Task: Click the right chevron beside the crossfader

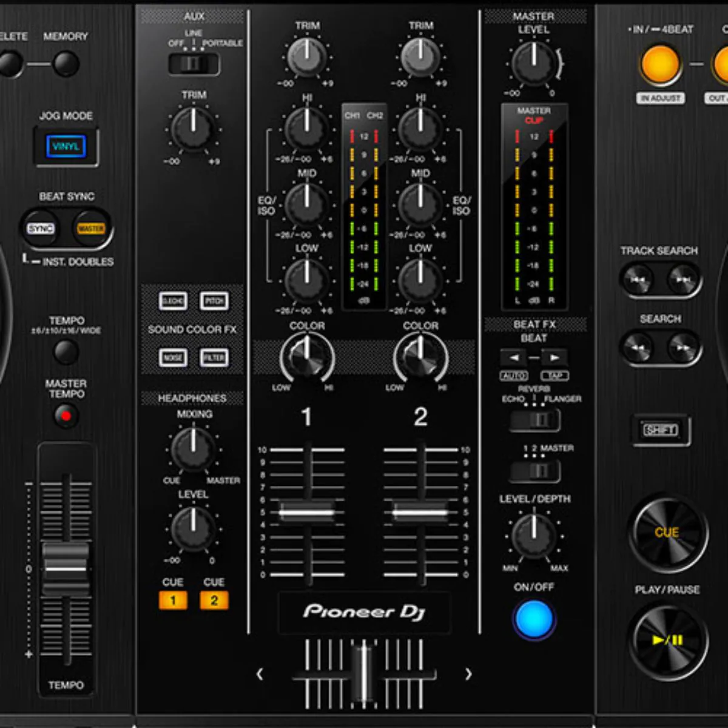Action: [x=468, y=674]
